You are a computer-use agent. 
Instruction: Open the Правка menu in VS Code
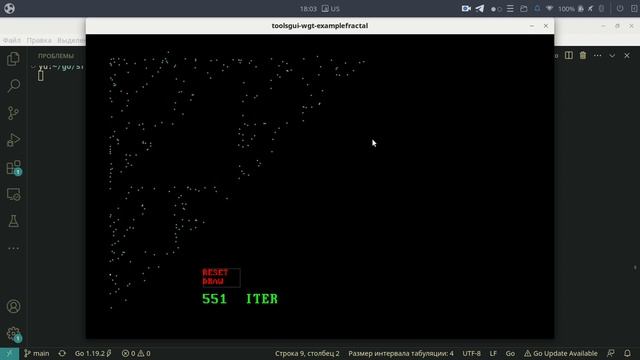point(39,40)
